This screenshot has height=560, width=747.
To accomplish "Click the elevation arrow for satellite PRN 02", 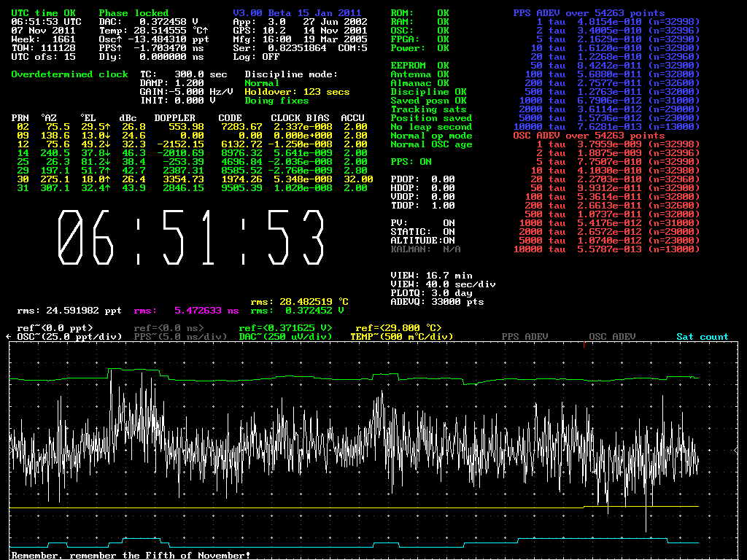I will pyautogui.click(x=107, y=127).
